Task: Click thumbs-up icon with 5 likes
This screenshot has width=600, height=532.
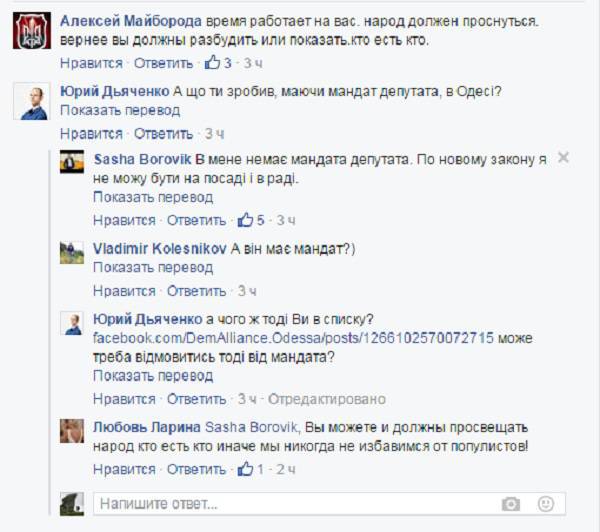Action: pyautogui.click(x=245, y=220)
